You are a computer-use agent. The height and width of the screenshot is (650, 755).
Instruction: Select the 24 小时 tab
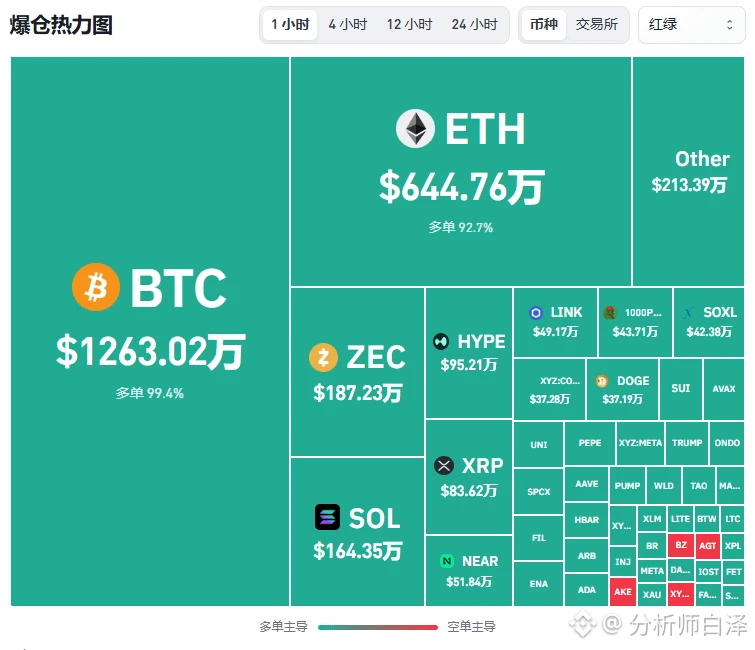474,25
